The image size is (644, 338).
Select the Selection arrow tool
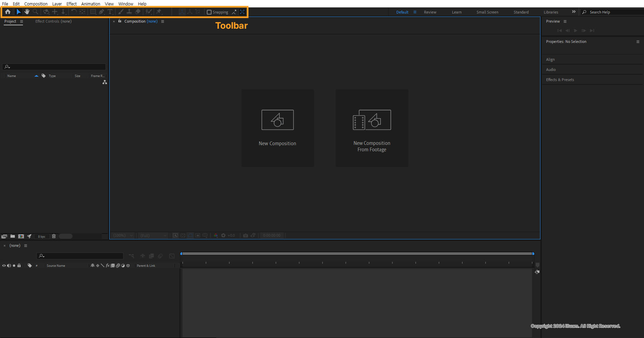click(x=19, y=12)
